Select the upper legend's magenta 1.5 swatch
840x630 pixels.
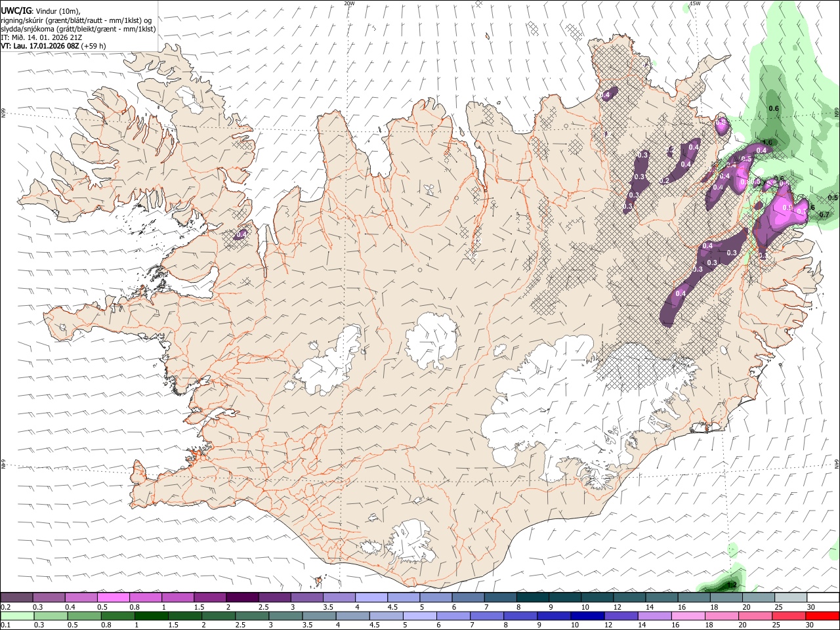[x=210, y=597]
